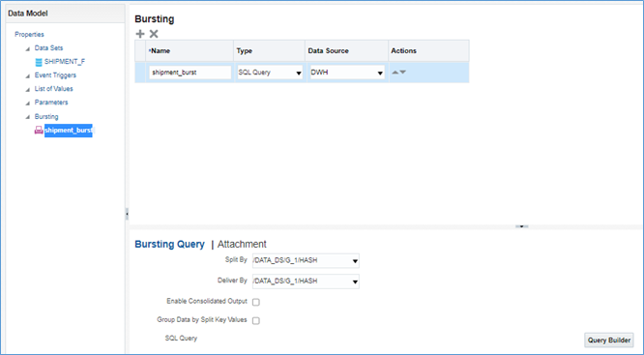This screenshot has height=355, width=644.
Task: Open the List of Values node label
Action: point(54,89)
